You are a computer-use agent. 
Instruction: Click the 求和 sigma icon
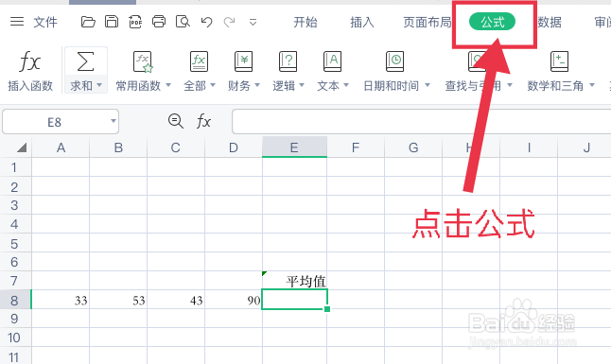tap(85, 61)
